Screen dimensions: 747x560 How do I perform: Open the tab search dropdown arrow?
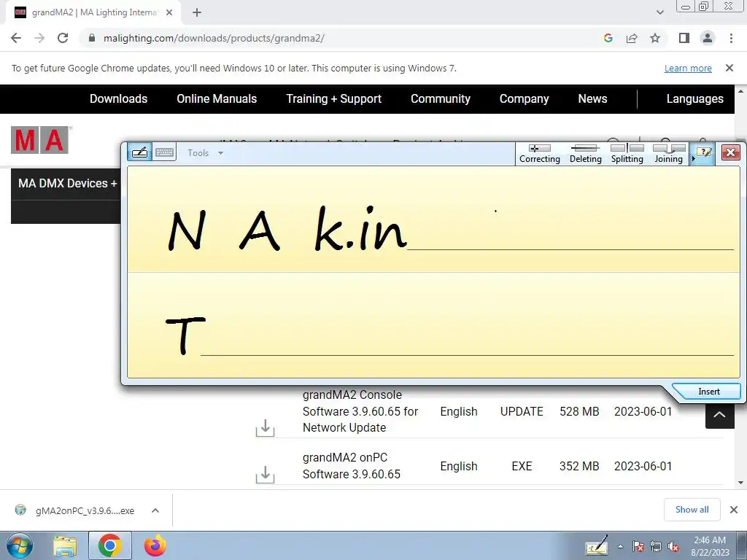point(659,12)
